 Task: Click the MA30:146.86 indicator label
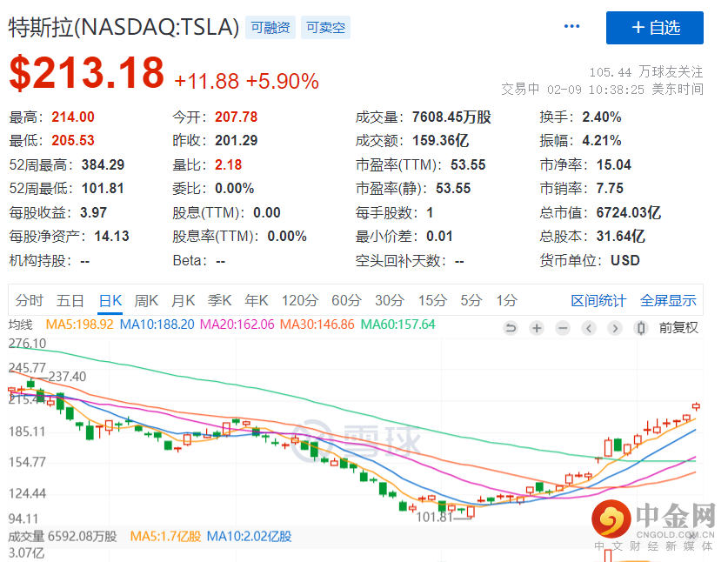click(x=317, y=324)
